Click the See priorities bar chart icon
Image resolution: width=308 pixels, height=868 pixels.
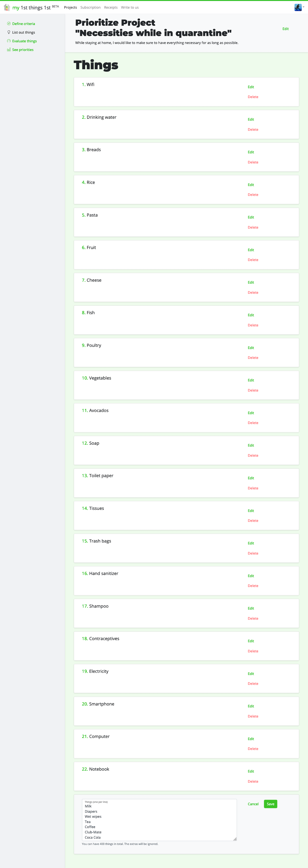click(9, 49)
